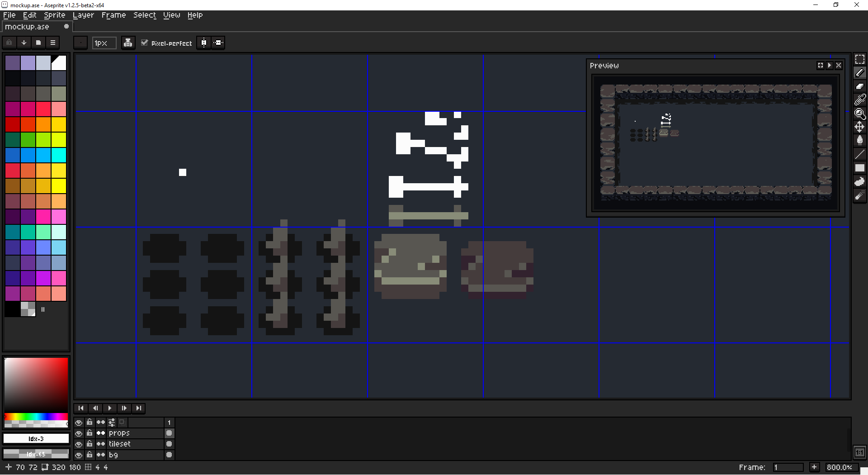
Task: Toggle horizontal symmetry mode
Action: [x=204, y=43]
